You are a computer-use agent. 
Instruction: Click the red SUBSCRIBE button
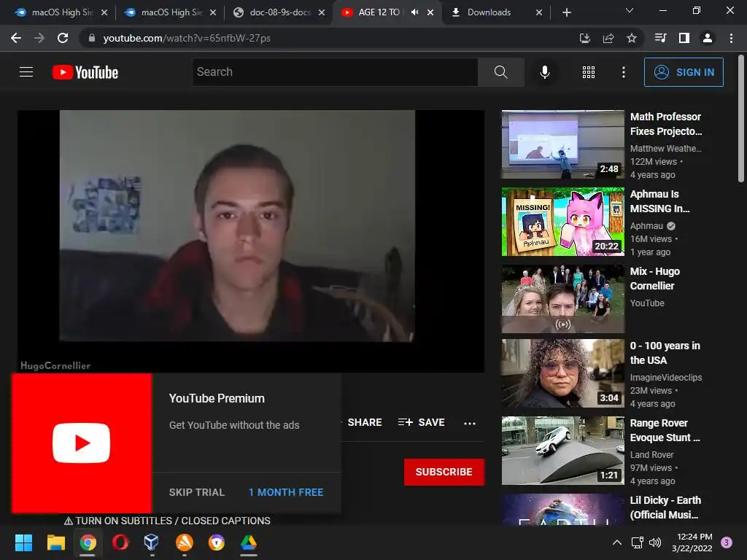click(x=444, y=472)
